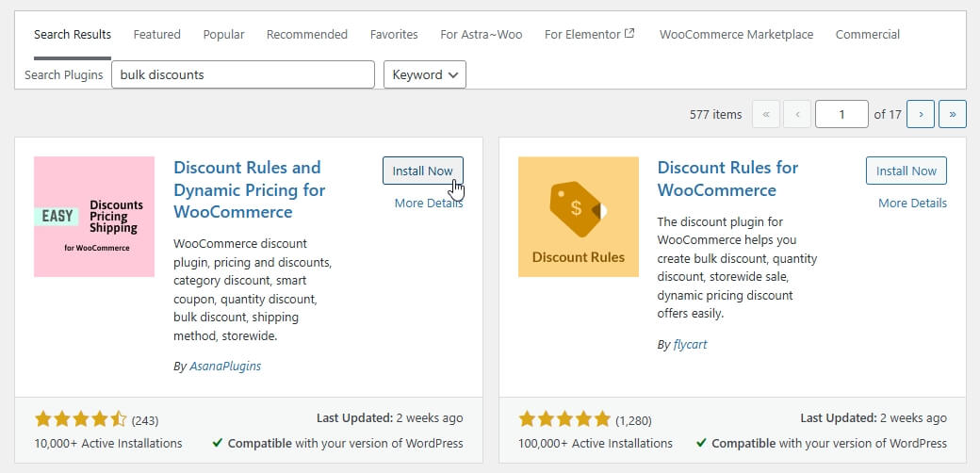
Task: Click the 100,000+ Active Installations text
Action: click(x=595, y=444)
